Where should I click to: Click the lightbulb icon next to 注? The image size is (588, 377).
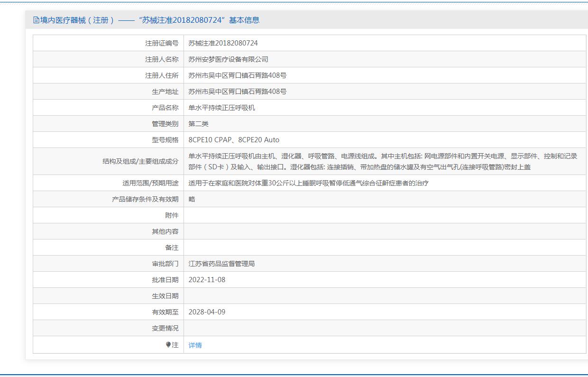coord(168,345)
